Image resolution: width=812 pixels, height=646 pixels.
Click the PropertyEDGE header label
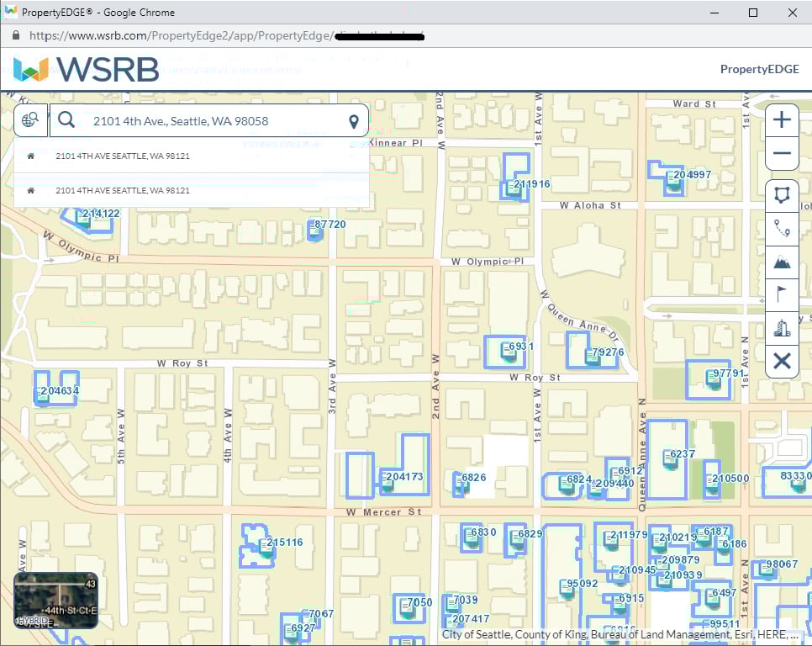click(759, 69)
